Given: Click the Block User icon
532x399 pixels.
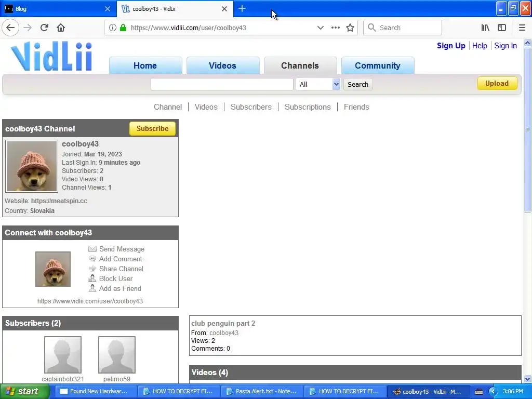Looking at the screenshot, I should coord(92,278).
